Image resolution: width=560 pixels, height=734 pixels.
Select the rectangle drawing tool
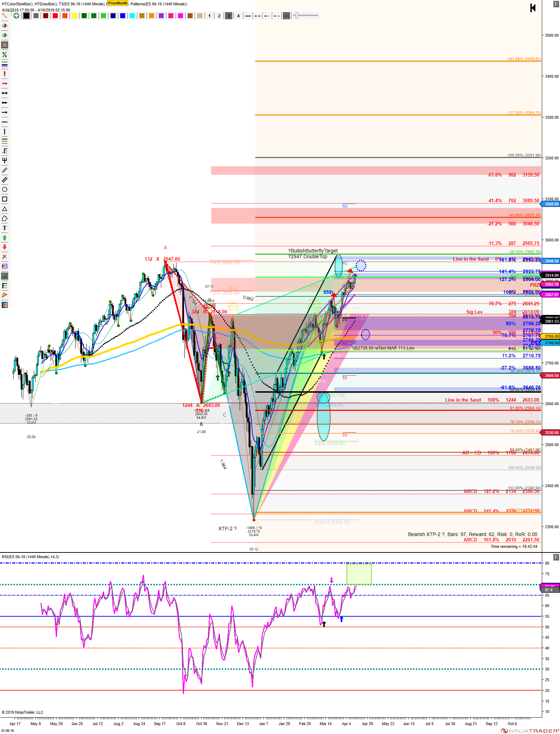[x=5, y=199]
